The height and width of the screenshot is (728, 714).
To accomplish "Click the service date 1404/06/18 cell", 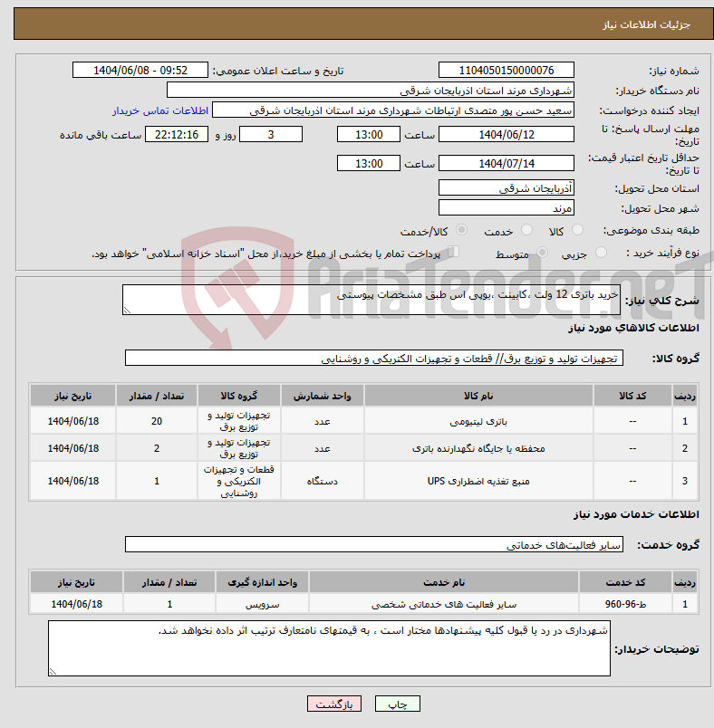I will [x=77, y=604].
